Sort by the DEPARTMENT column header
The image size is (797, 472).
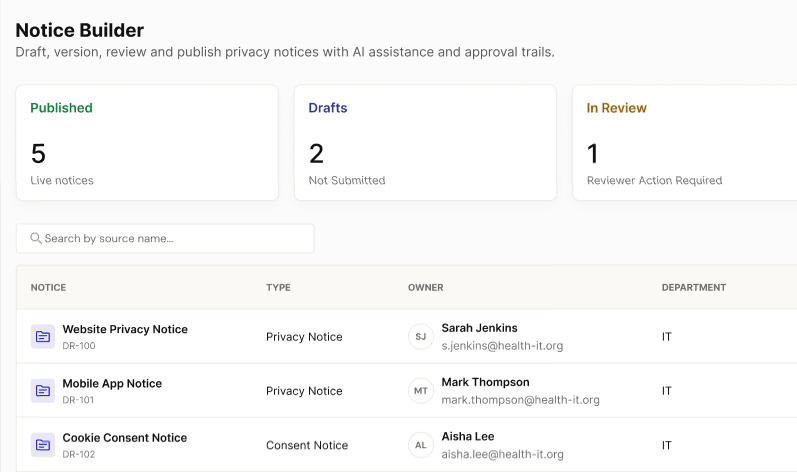click(694, 288)
